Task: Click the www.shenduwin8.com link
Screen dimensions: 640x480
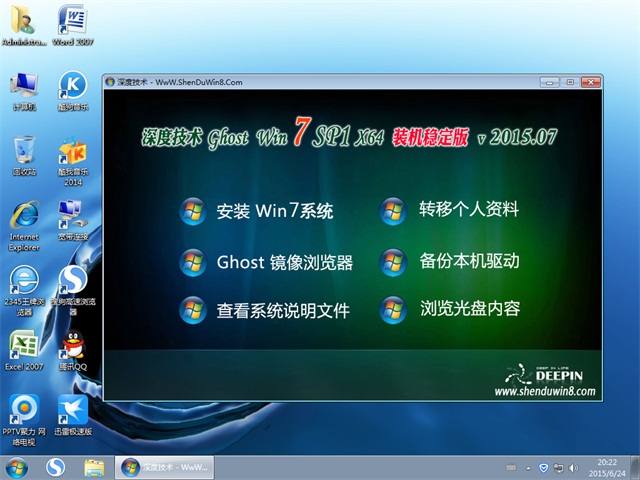Action: pyautogui.click(x=545, y=391)
